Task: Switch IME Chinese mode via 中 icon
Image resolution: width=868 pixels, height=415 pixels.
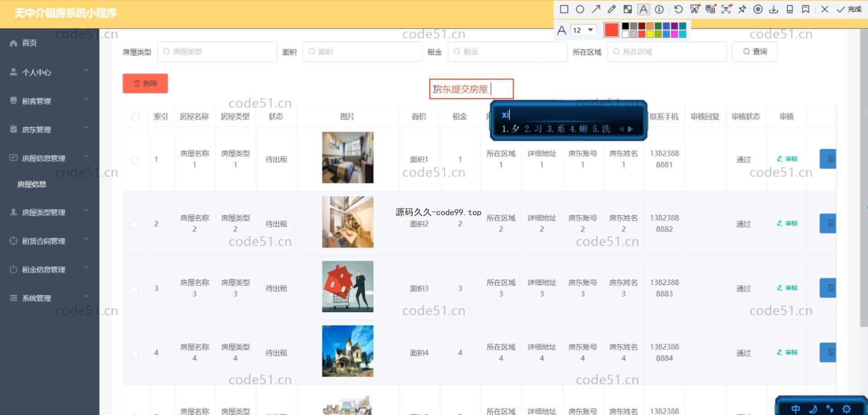Action: tap(796, 409)
